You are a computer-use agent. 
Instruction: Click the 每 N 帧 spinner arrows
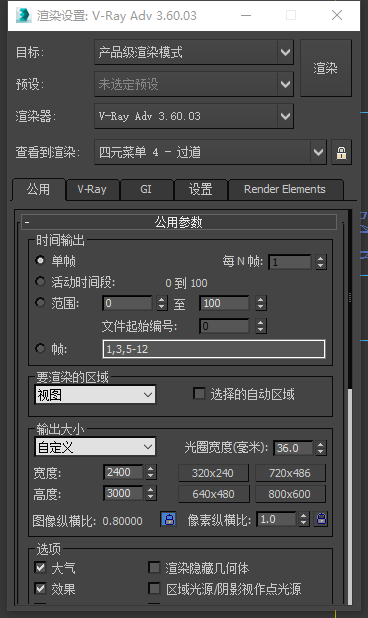(x=321, y=262)
